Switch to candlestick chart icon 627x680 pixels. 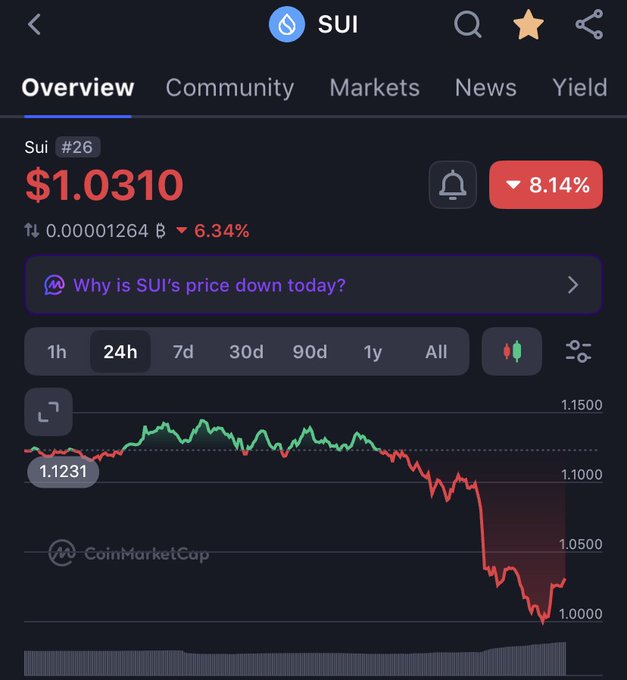pos(512,351)
